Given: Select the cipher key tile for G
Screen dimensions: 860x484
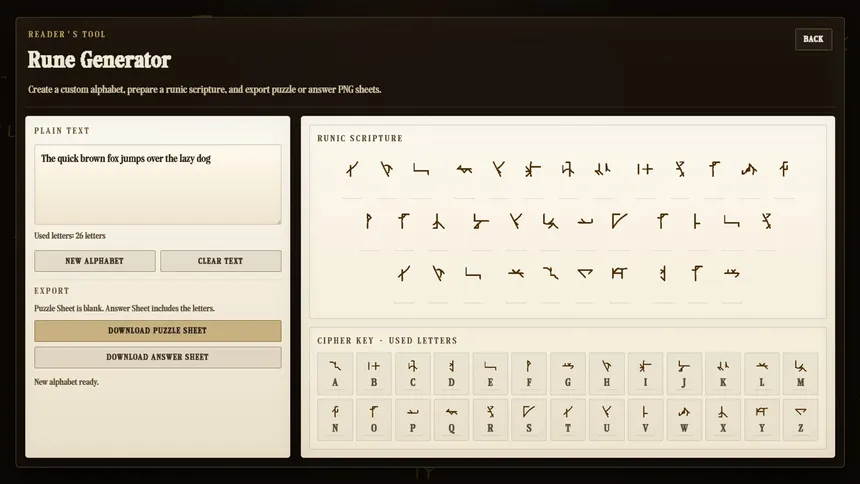Looking at the screenshot, I should (568, 374).
